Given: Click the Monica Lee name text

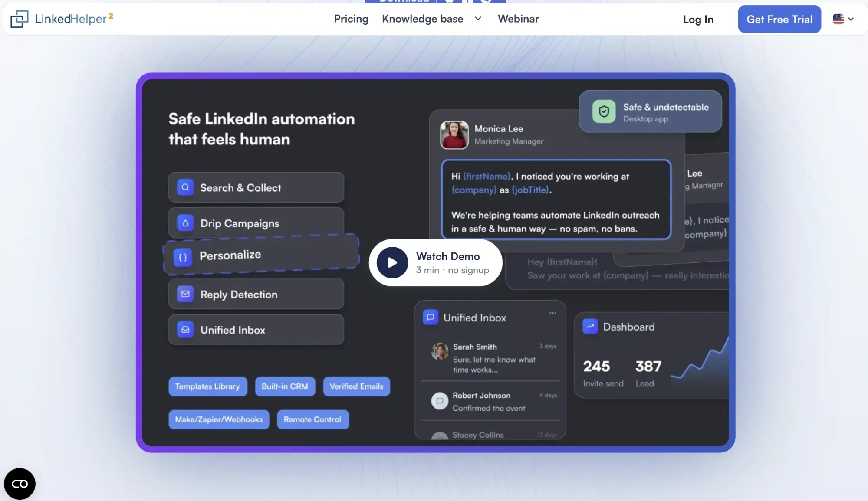Looking at the screenshot, I should (499, 129).
